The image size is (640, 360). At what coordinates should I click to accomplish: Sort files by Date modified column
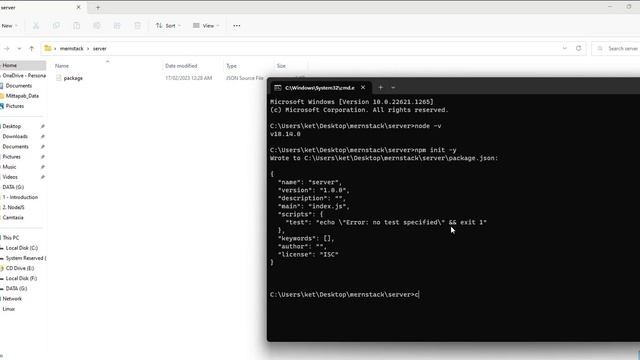point(181,66)
